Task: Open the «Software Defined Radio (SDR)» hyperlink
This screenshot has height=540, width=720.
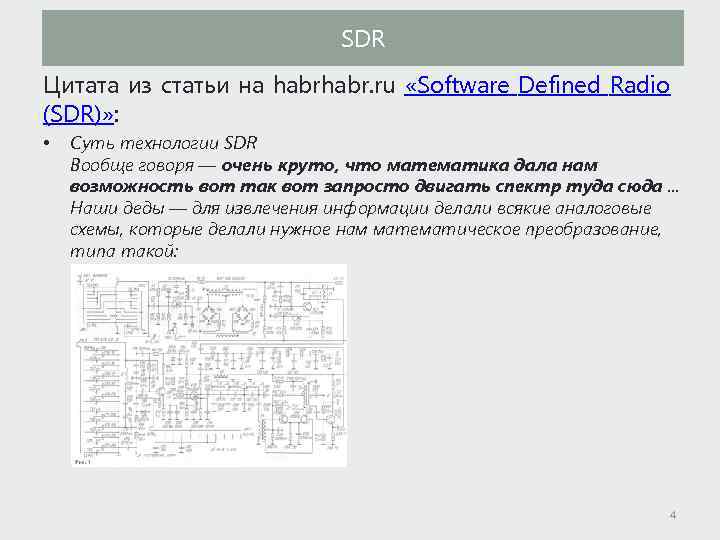Action: (537, 86)
